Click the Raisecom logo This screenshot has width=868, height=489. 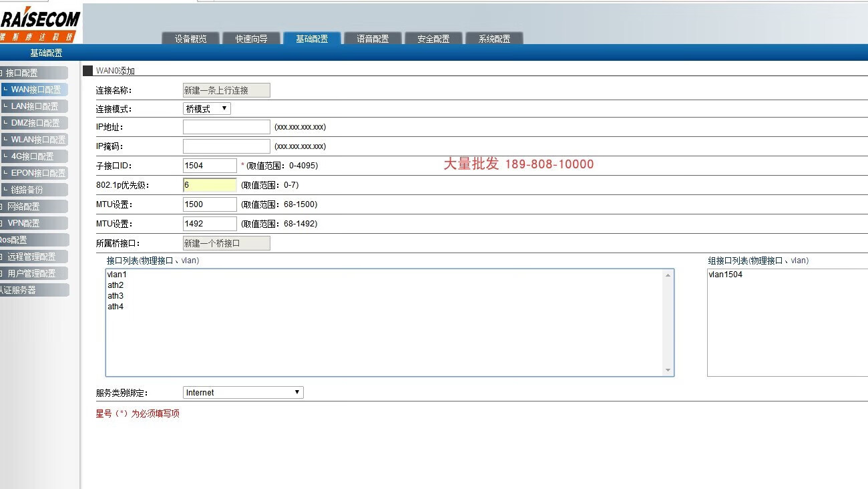pos(40,23)
